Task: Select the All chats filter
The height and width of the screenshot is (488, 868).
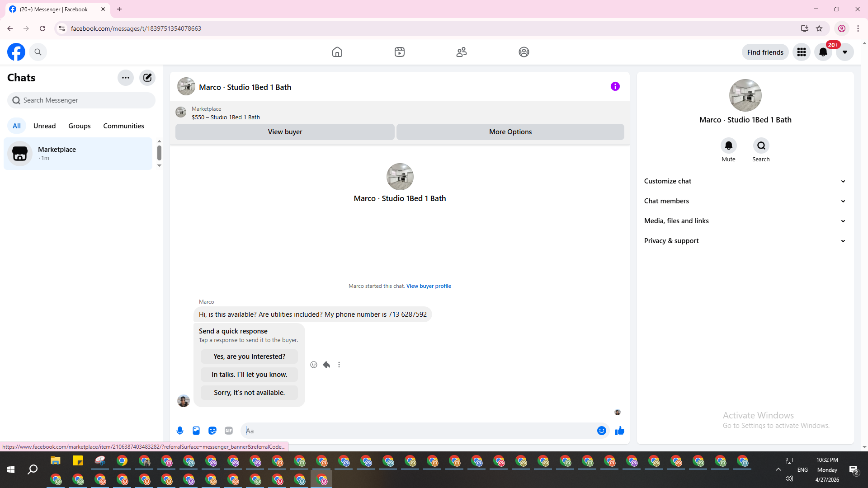Action: pyautogui.click(x=17, y=126)
